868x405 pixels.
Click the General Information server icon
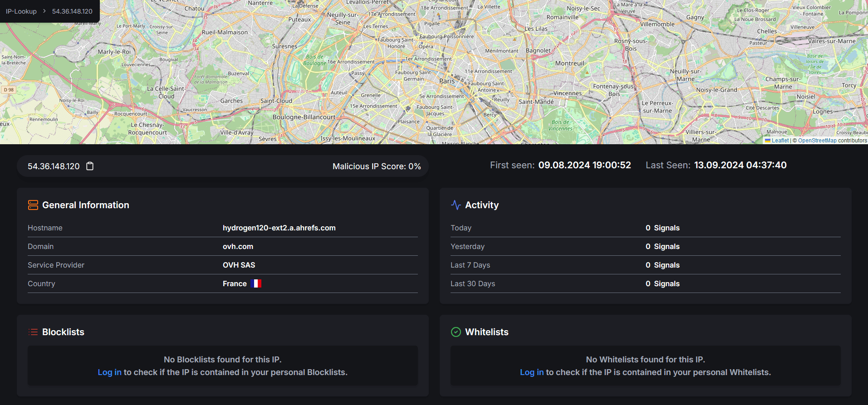coord(33,205)
